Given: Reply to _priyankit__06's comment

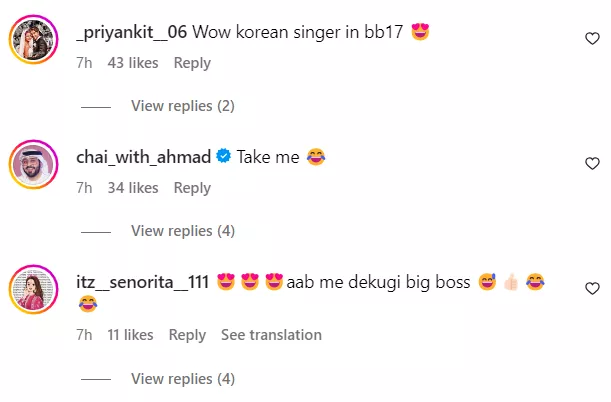Looking at the screenshot, I should tap(192, 63).
